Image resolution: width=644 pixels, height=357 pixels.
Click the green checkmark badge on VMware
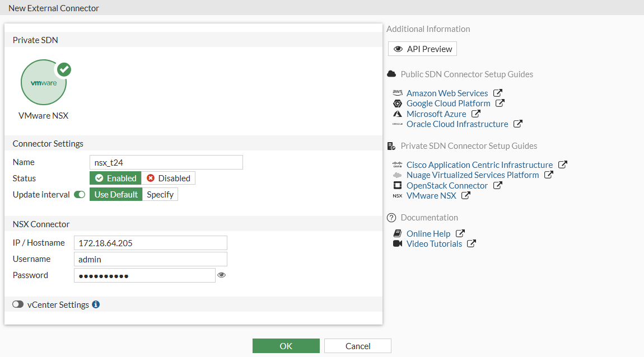point(64,70)
